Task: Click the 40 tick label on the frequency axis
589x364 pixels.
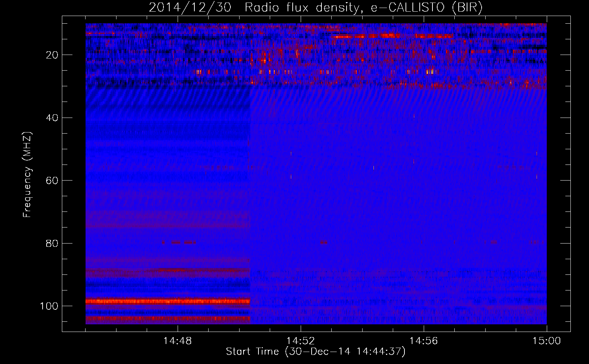Action: 52,118
